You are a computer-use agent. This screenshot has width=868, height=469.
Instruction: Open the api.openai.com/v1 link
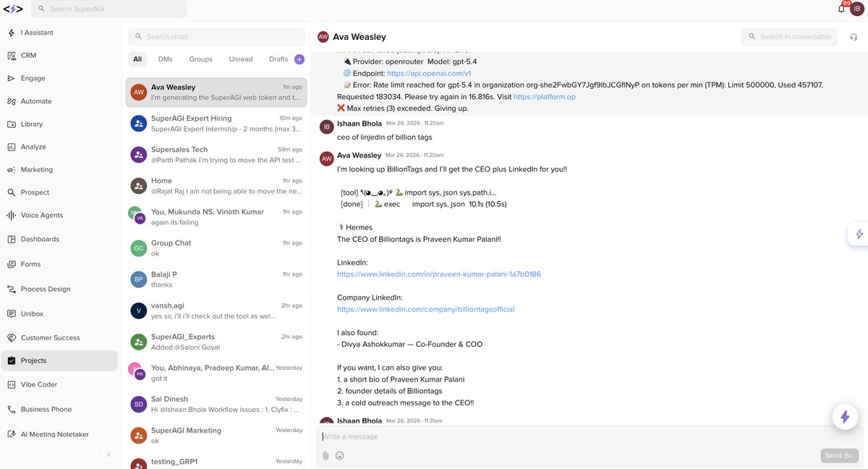429,73
